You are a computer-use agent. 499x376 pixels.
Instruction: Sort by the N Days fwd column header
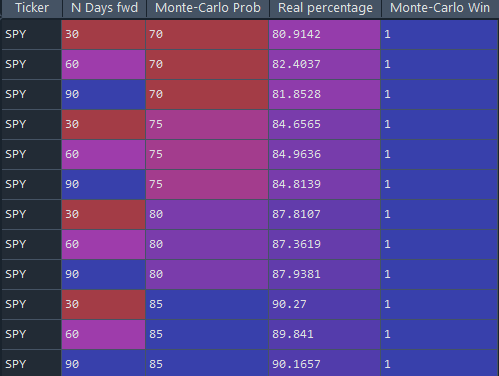tap(104, 8)
